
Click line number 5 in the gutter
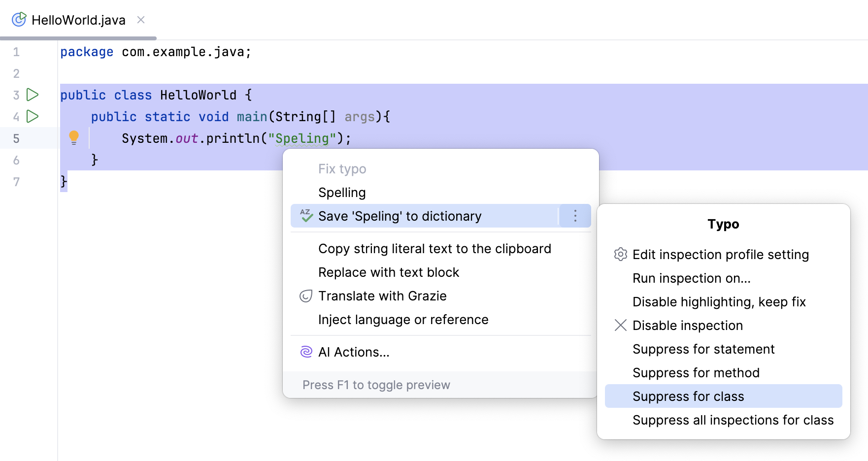tap(16, 138)
